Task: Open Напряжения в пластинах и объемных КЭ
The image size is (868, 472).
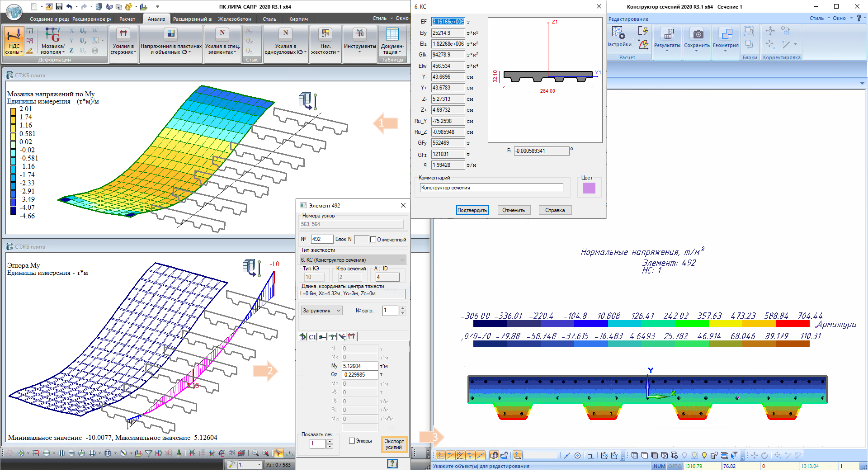Action: (171, 35)
